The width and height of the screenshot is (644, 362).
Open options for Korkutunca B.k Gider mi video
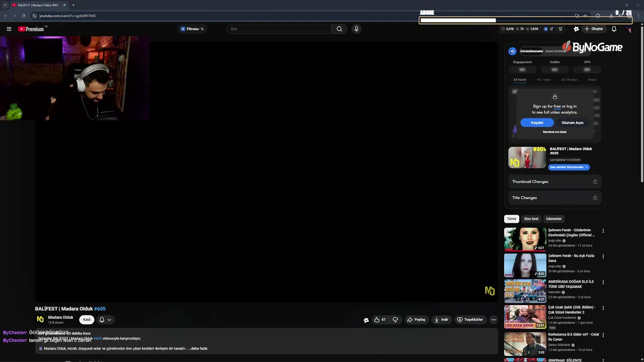603,335
